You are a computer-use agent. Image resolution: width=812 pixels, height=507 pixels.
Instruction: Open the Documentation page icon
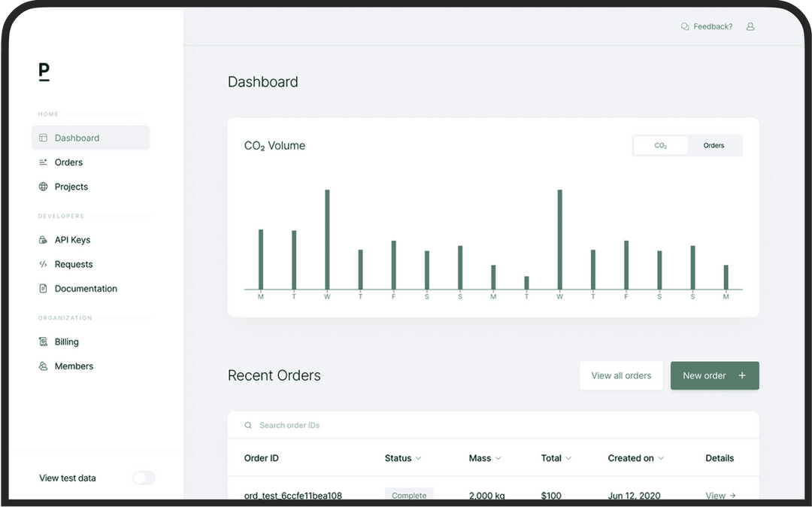pos(43,289)
